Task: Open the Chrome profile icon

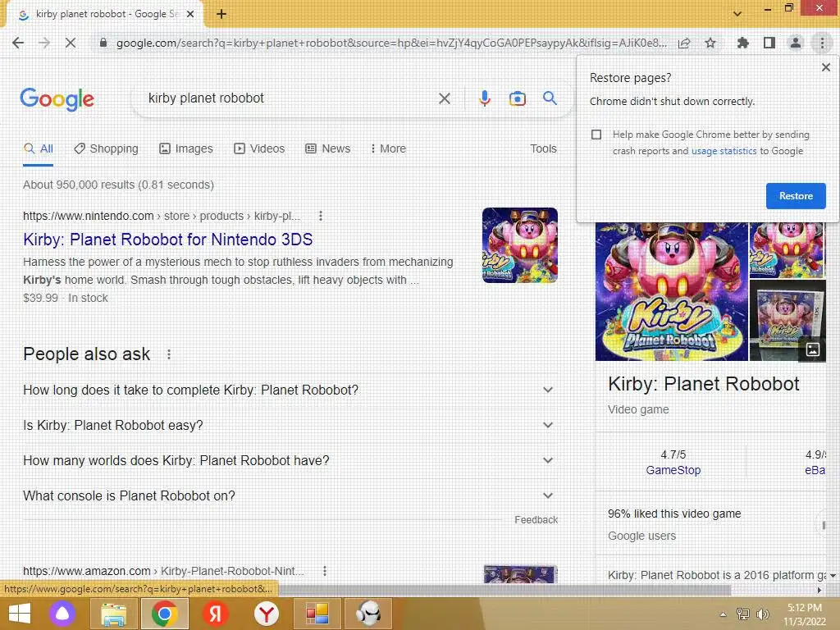Action: coord(796,43)
